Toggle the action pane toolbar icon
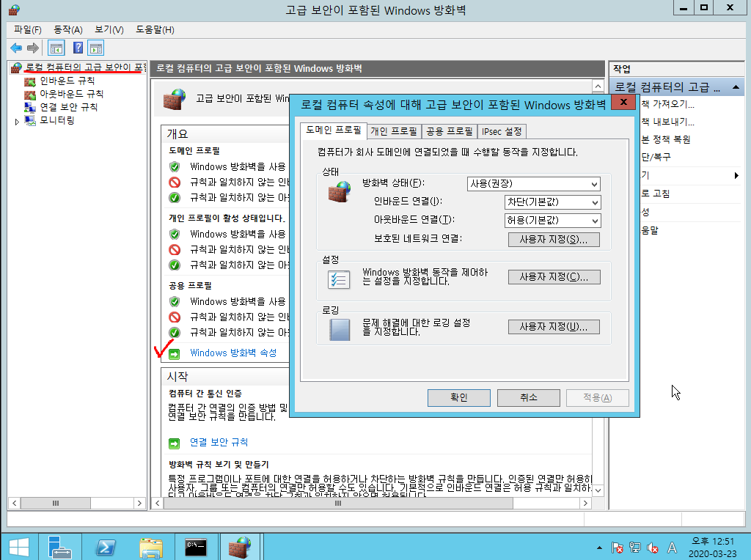The width and height of the screenshot is (751, 560). click(96, 48)
